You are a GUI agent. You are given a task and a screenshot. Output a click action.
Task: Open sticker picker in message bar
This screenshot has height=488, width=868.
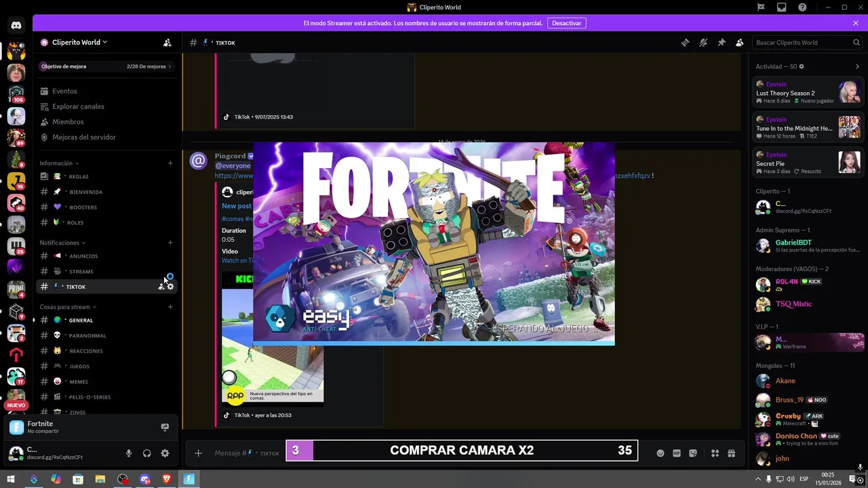click(693, 453)
